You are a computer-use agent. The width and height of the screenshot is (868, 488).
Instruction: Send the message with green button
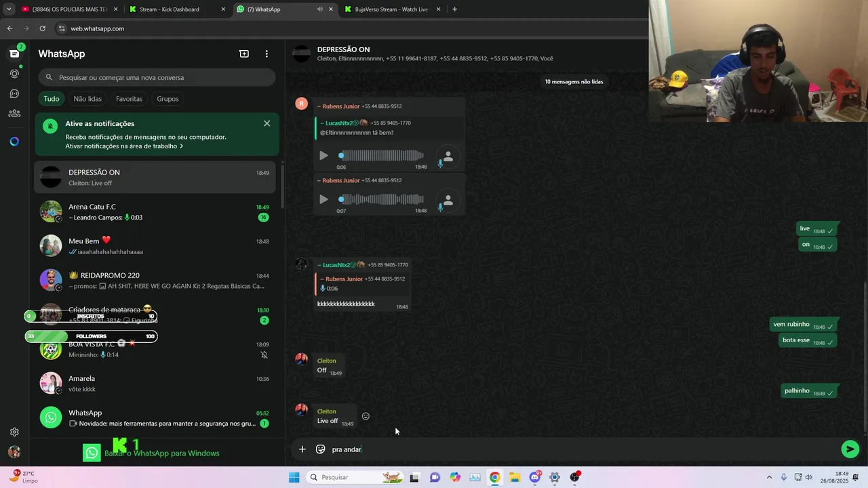click(850, 449)
